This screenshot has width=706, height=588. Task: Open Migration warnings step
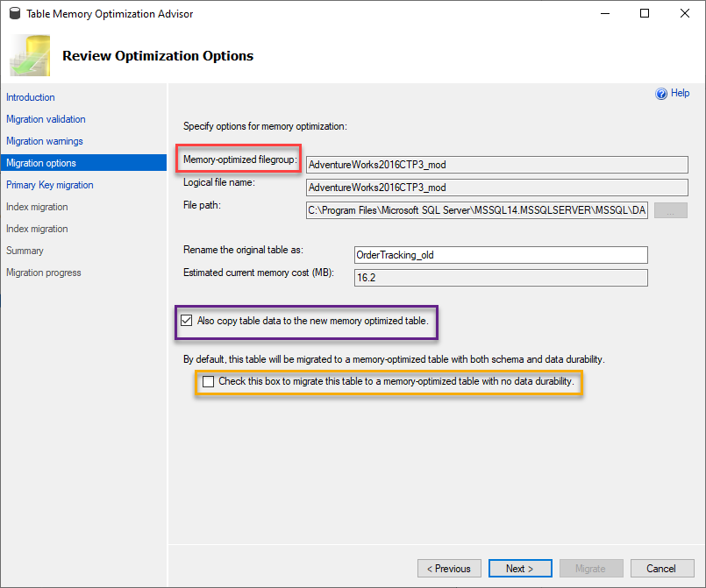tap(45, 141)
